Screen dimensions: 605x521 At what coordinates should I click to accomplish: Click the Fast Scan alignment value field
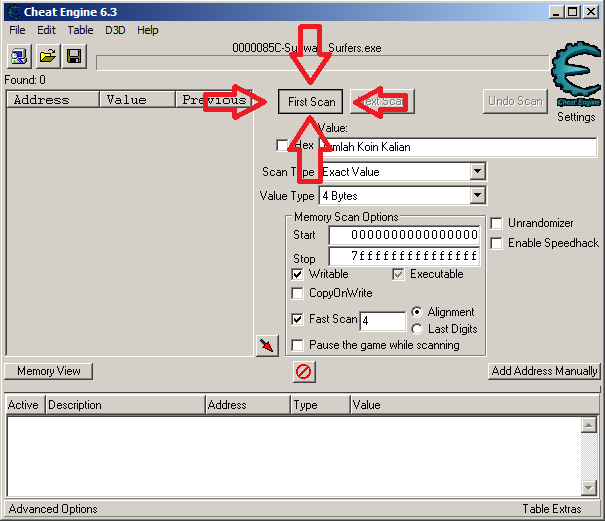(x=383, y=321)
